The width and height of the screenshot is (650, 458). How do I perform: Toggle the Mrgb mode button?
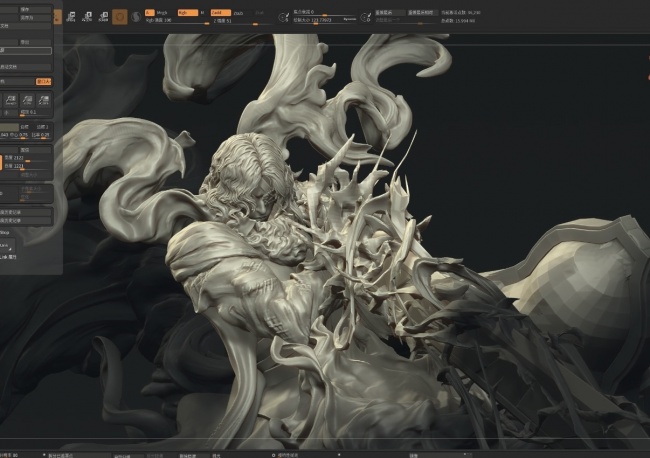162,13
